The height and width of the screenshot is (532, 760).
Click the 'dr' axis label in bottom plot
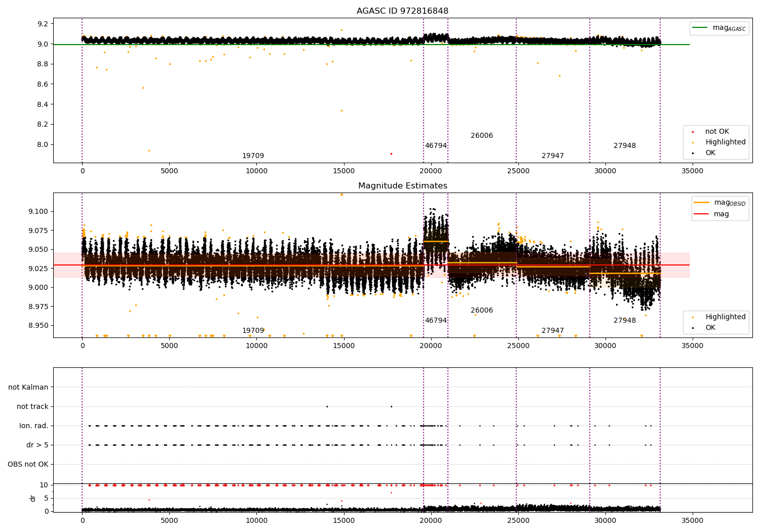[33, 498]
